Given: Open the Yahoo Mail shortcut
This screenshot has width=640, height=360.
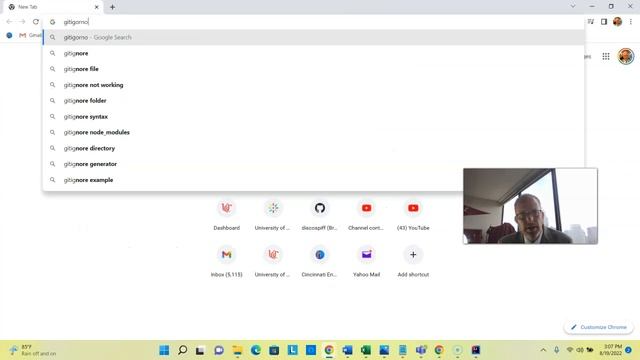Looking at the screenshot, I should pos(366,263).
